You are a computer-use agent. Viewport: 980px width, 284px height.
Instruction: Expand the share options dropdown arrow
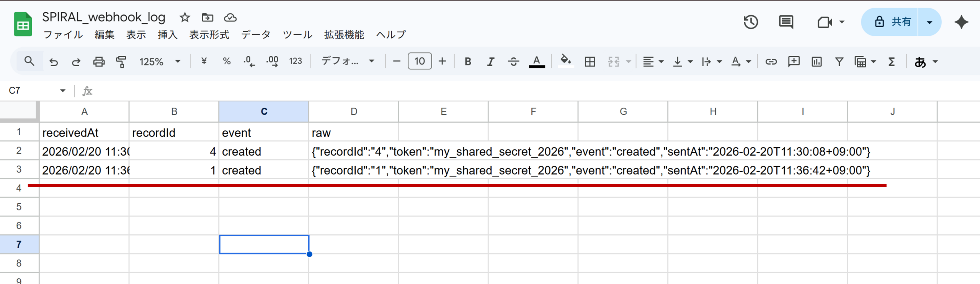[x=929, y=22]
